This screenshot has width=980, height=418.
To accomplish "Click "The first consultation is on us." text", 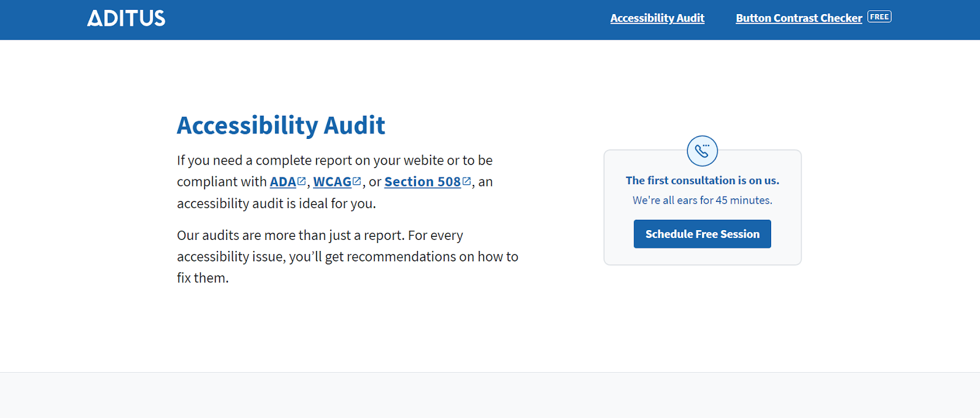I will coord(703,181).
